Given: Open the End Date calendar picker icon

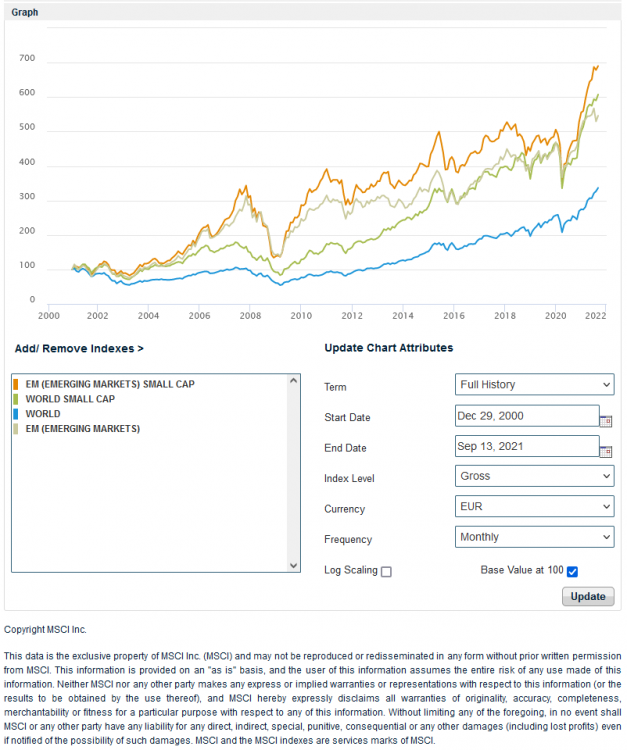Looking at the screenshot, I should click(606, 451).
